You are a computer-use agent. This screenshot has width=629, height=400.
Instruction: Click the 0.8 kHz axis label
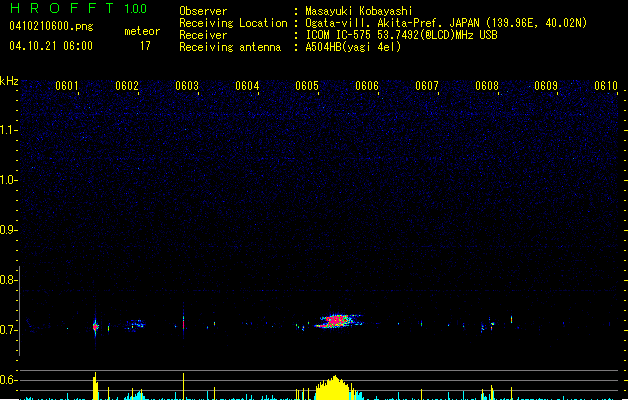click(x=8, y=280)
